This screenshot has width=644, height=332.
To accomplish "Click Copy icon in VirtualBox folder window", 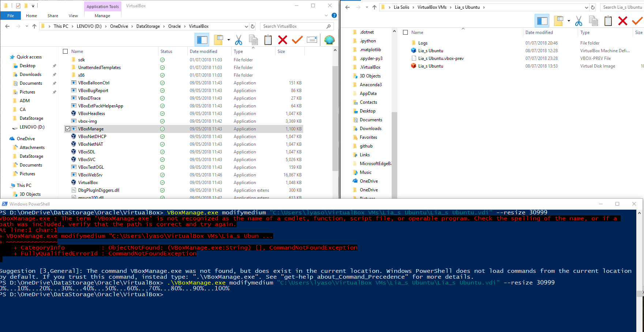I will 253,40.
